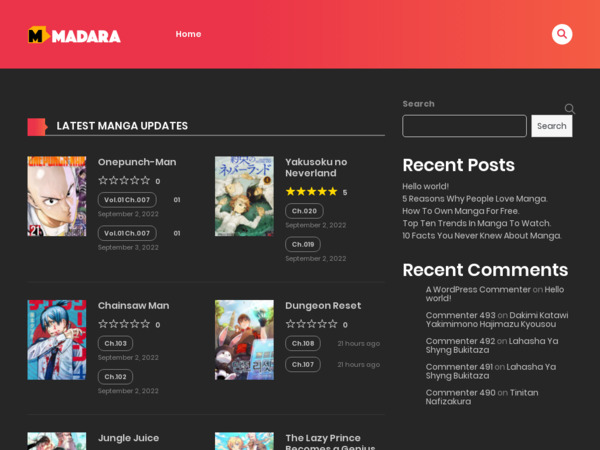Click 'Recent Comments' heading
Screen dimensions: 600x450
pyautogui.click(x=485, y=270)
